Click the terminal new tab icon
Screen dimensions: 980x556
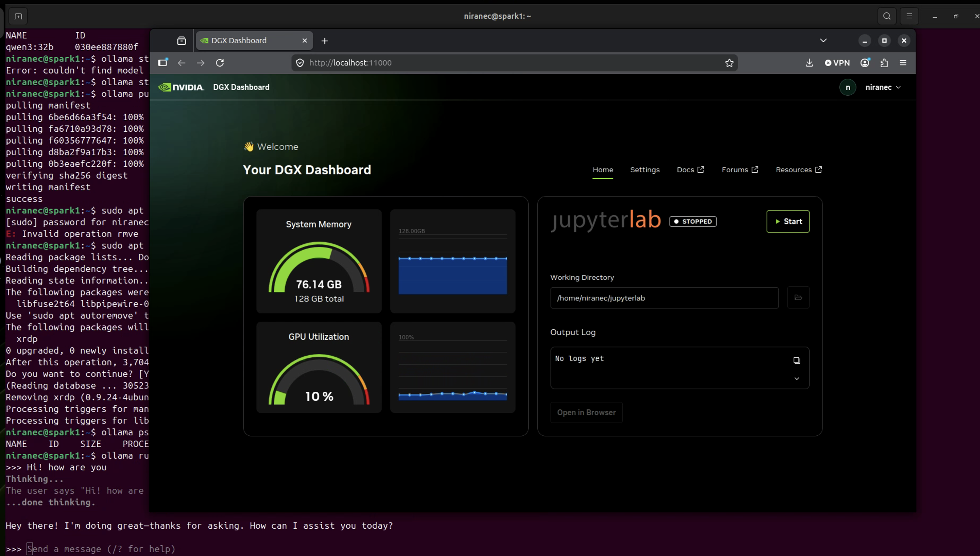coord(18,16)
